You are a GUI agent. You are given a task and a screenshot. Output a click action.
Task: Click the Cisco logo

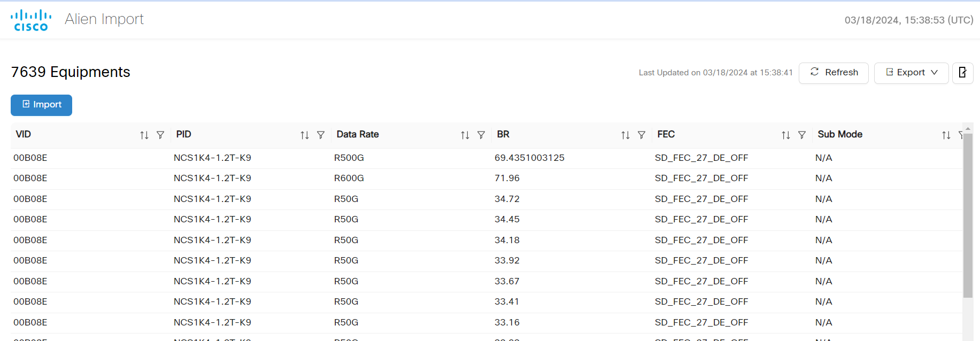tap(31, 20)
